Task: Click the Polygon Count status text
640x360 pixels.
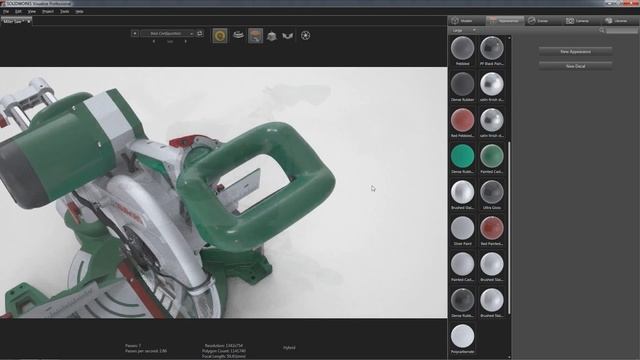Action: pos(224,351)
